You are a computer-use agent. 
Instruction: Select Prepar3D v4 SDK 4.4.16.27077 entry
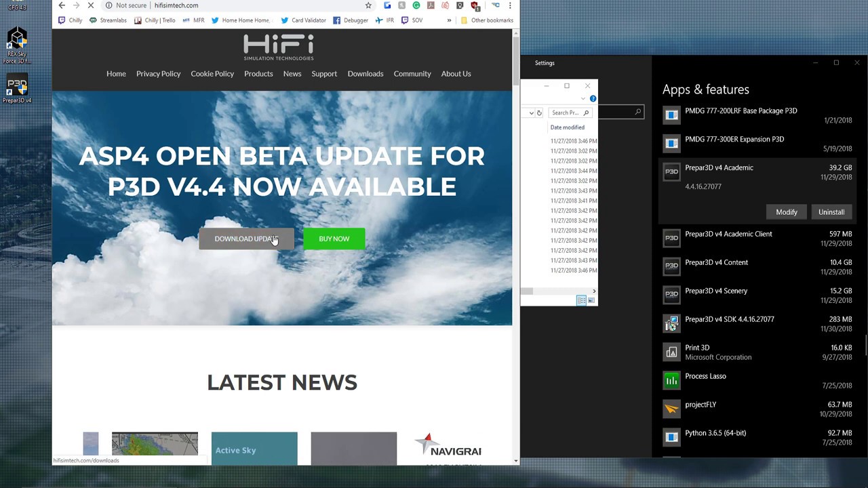click(x=757, y=324)
